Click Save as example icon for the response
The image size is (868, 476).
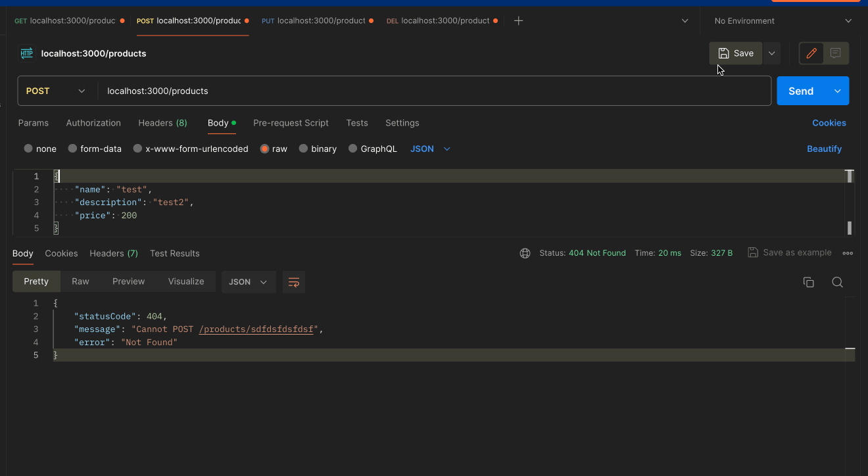pyautogui.click(x=752, y=252)
